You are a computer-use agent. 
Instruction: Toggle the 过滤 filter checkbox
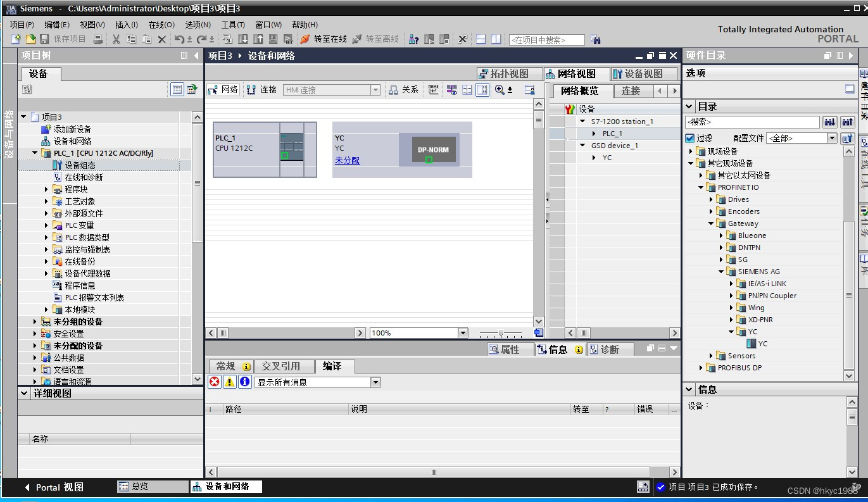click(x=690, y=138)
